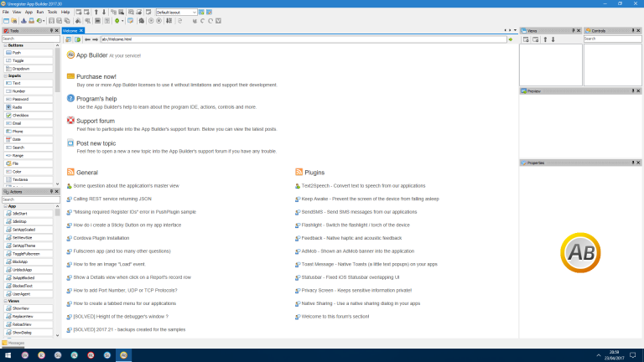
Task: Click the forward arrow in Welcome browser
Action: point(96,39)
